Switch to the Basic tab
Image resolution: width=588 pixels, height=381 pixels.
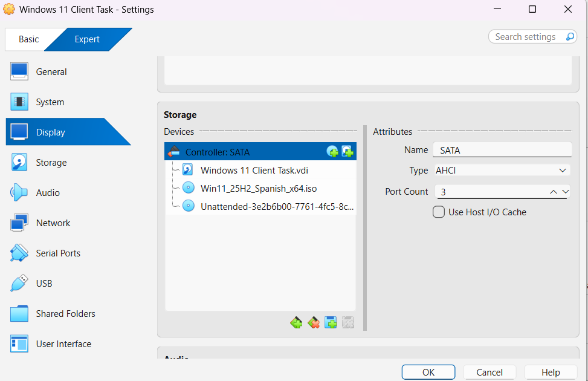[x=28, y=39]
